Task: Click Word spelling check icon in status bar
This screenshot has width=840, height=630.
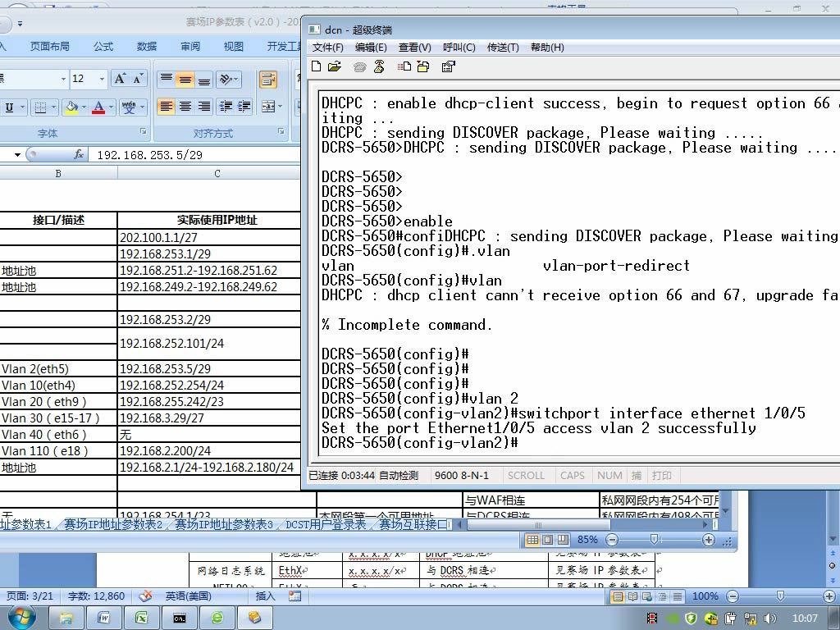Action: tap(144, 596)
